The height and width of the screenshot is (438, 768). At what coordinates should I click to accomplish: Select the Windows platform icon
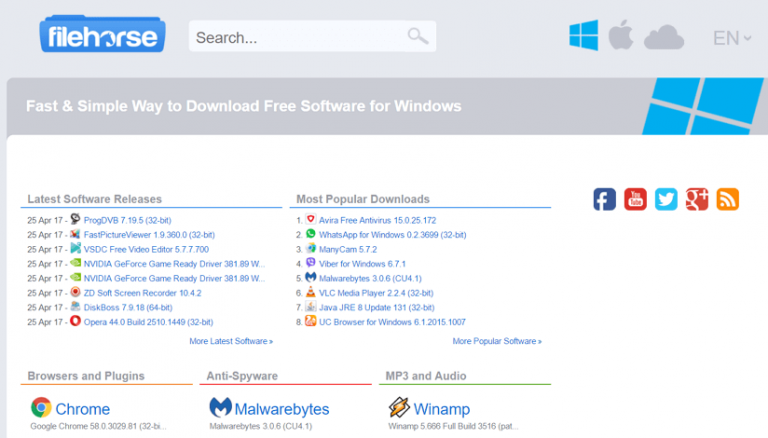point(583,35)
